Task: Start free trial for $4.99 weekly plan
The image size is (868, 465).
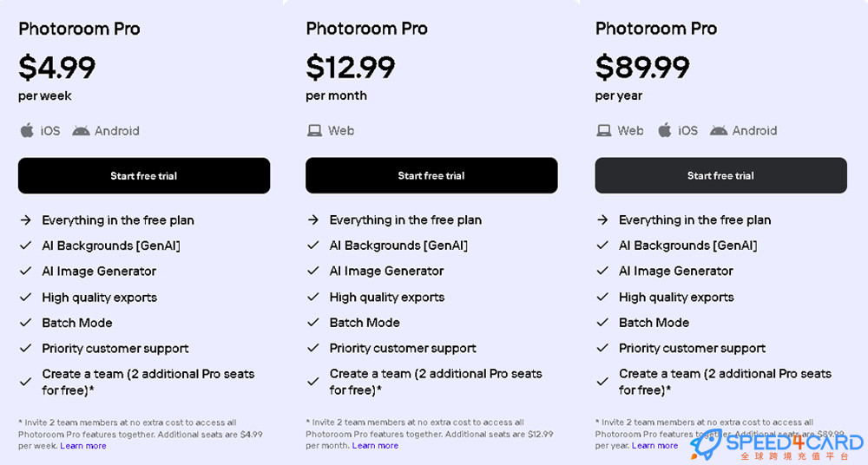Action: (144, 175)
